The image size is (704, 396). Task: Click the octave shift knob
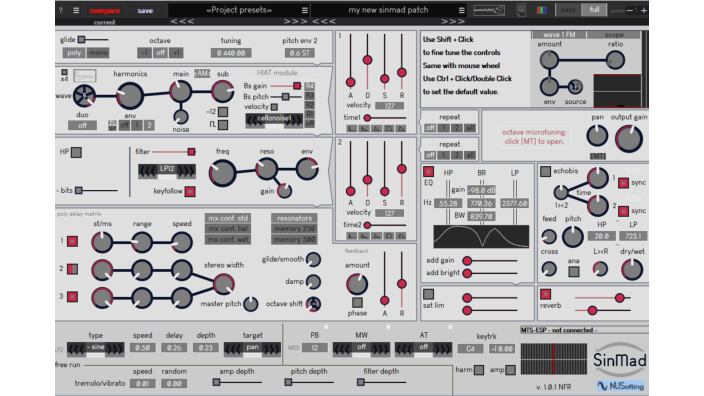(x=313, y=304)
